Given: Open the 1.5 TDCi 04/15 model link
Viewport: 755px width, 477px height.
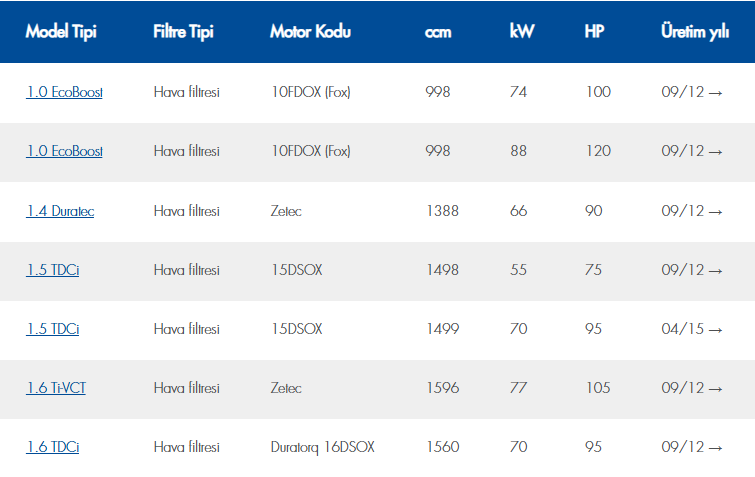Looking at the screenshot, I should [52, 329].
